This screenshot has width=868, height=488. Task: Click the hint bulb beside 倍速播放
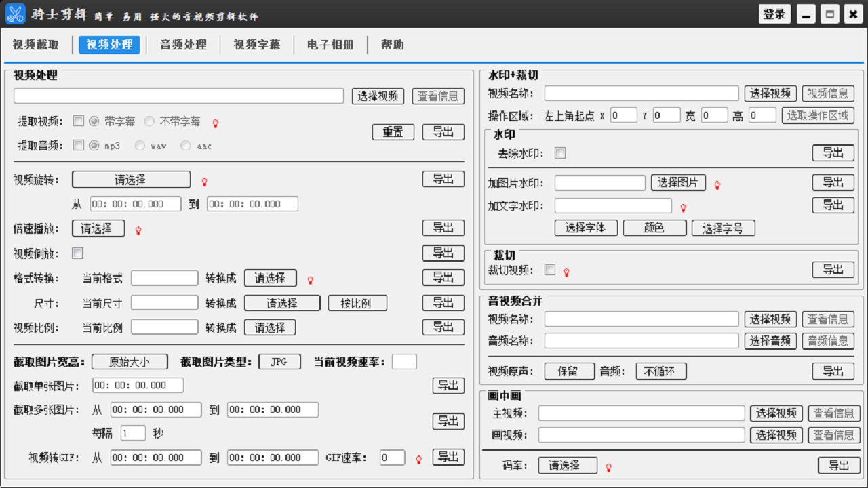pos(138,230)
